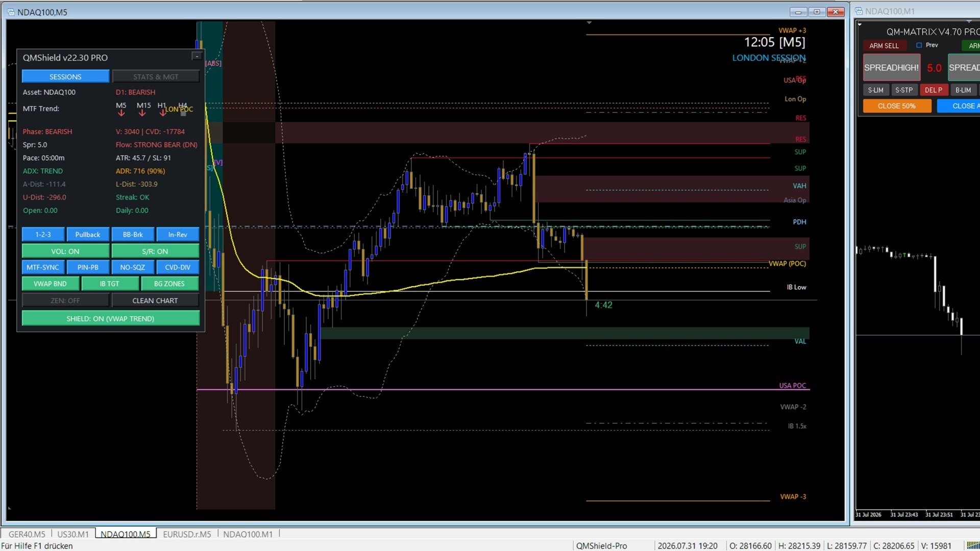
Task: Click the ARM SELL button
Action: click(884, 45)
